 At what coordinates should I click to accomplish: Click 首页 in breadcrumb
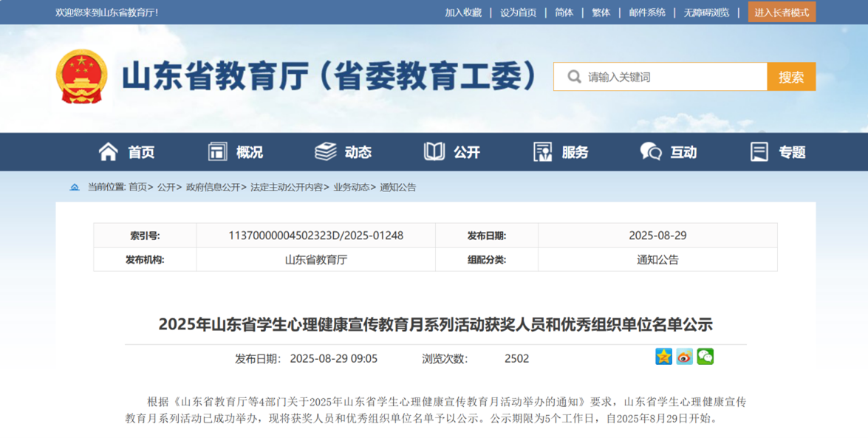click(138, 187)
